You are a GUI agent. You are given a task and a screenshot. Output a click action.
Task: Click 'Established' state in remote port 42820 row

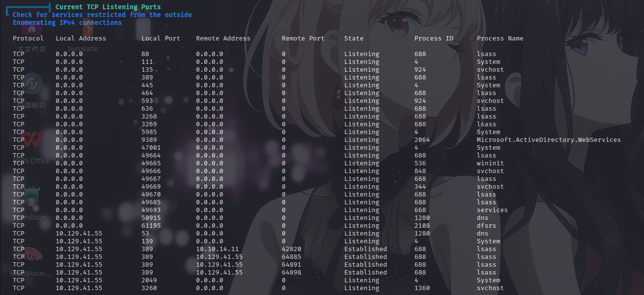tap(366, 249)
